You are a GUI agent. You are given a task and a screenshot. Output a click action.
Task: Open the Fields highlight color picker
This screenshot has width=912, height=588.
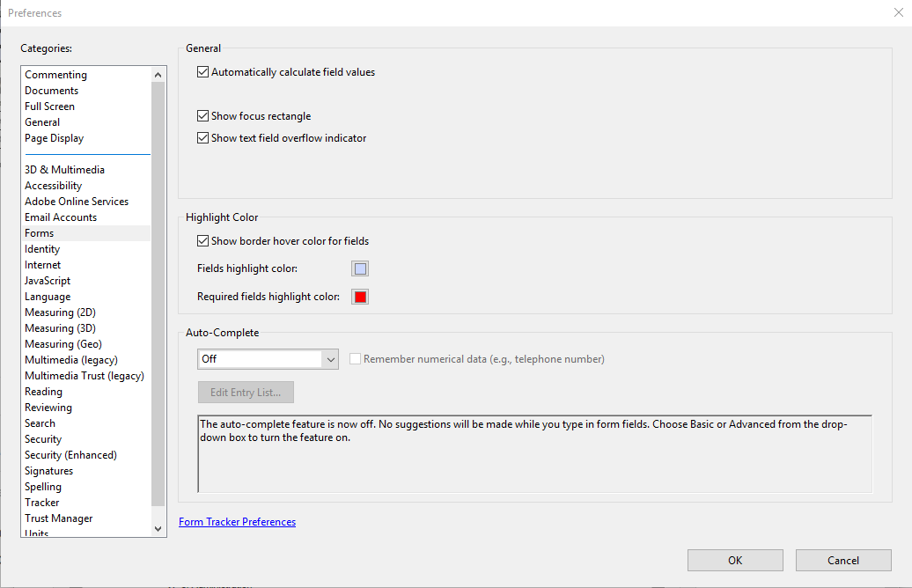359,268
